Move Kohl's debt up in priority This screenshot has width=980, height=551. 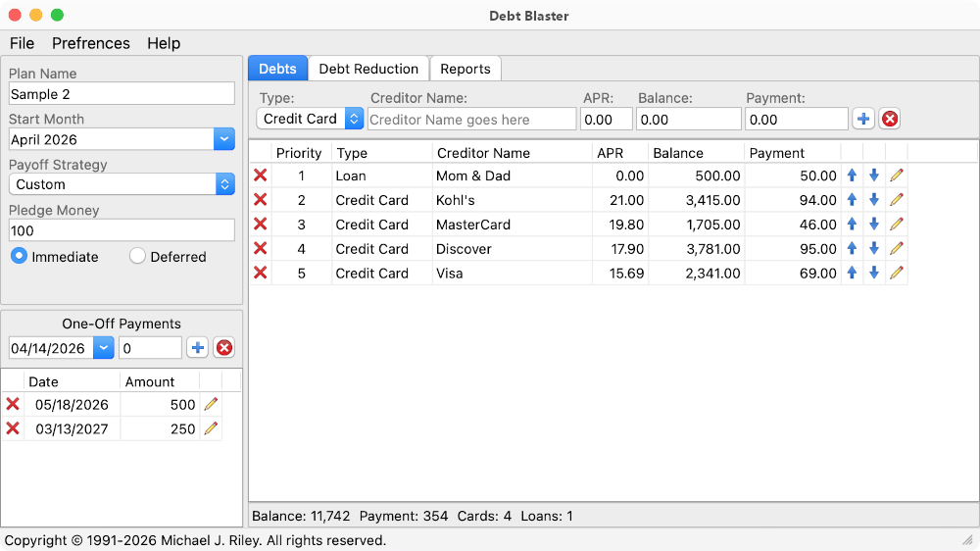(x=852, y=200)
